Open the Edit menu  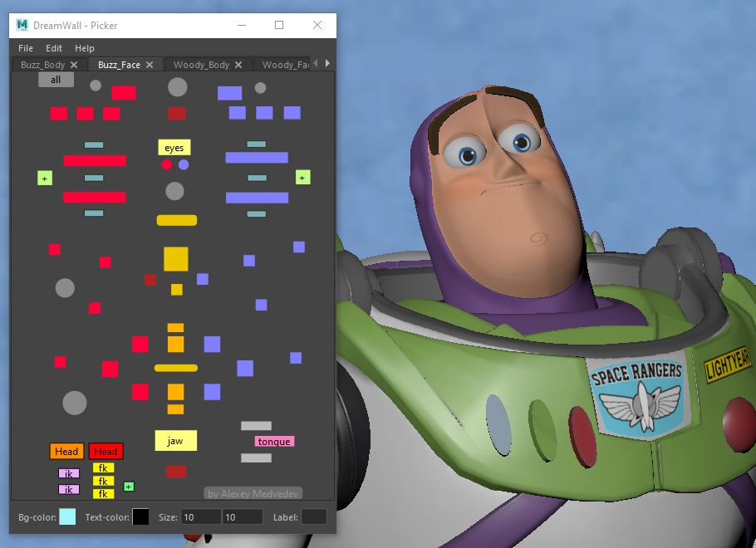[x=53, y=48]
